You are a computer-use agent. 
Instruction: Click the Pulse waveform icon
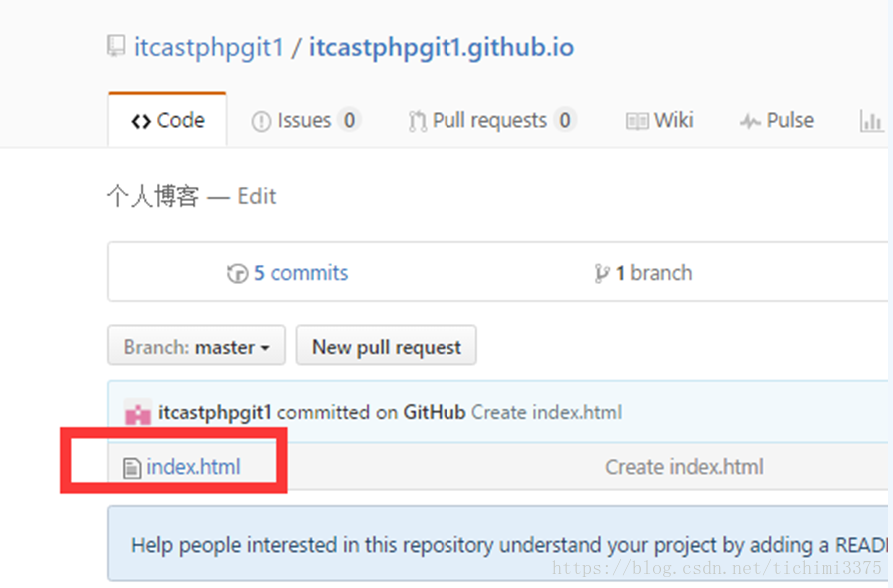coord(750,121)
